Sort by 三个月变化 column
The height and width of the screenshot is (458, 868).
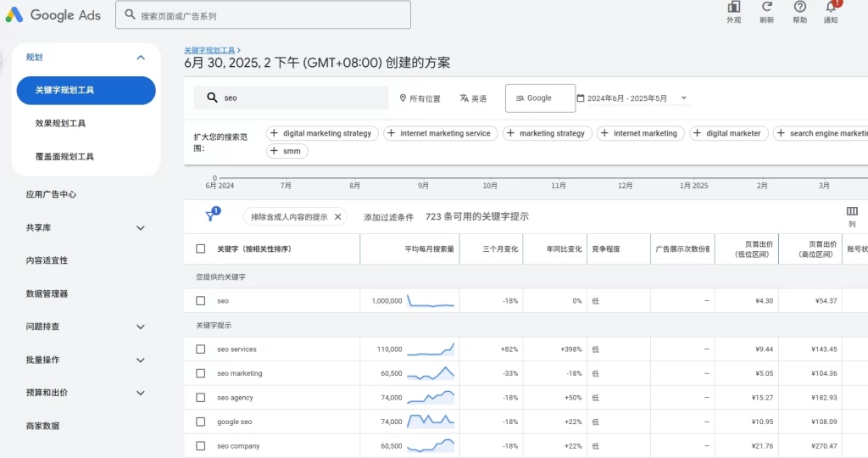pyautogui.click(x=500, y=249)
